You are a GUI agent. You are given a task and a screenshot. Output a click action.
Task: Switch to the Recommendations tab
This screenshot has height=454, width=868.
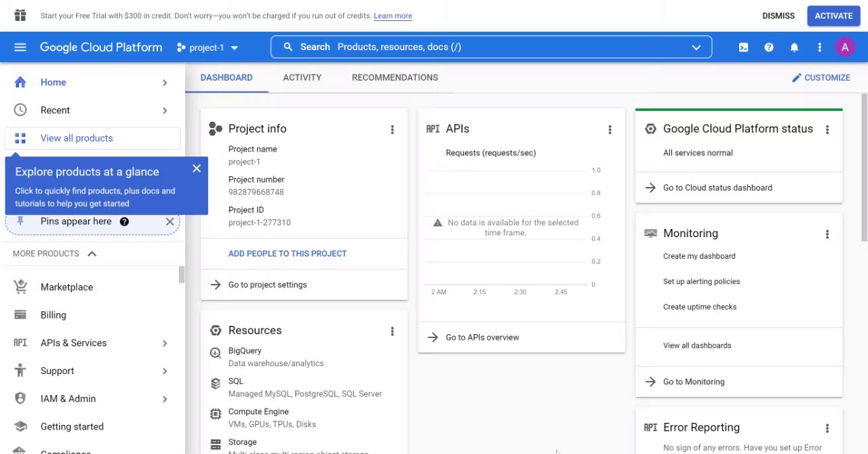click(395, 77)
